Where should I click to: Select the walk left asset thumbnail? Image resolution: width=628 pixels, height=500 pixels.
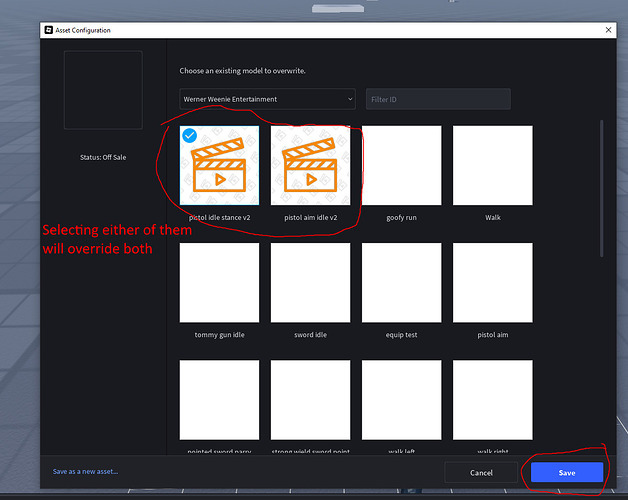click(401, 399)
